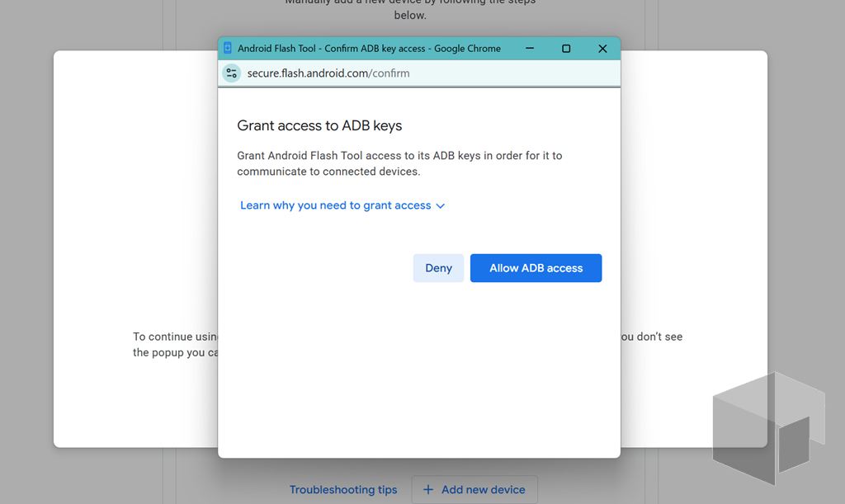Expand Learn why you need to grant access
Image resolution: width=845 pixels, height=504 pixels.
point(342,205)
